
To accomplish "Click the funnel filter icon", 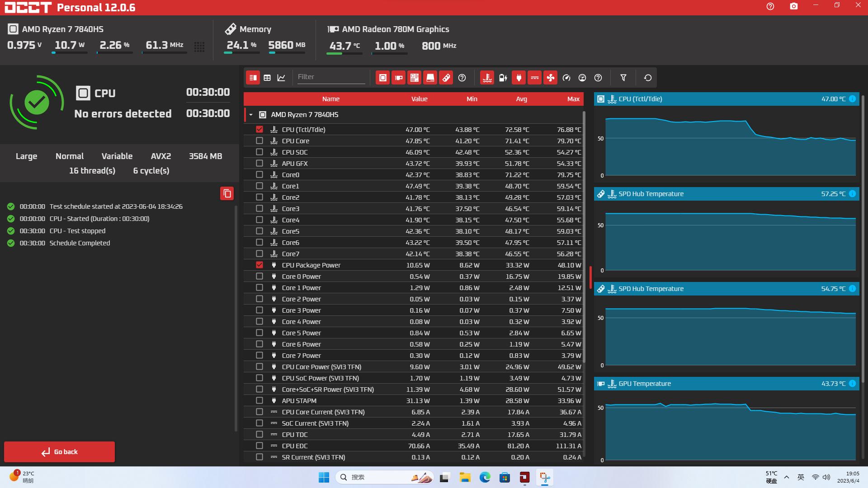I will pos(623,78).
